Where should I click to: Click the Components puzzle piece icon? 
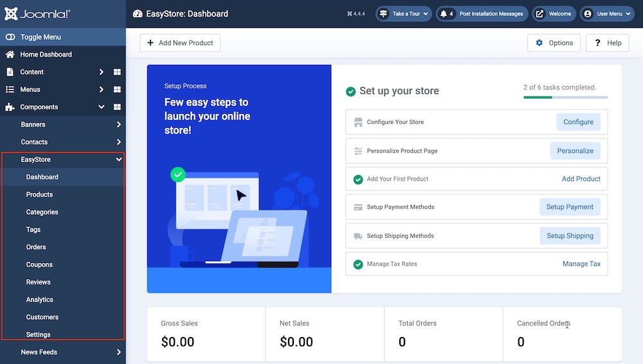[x=10, y=107]
